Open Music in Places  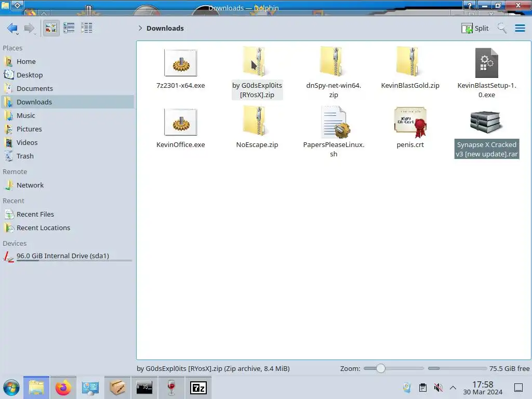(x=68, y=116)
